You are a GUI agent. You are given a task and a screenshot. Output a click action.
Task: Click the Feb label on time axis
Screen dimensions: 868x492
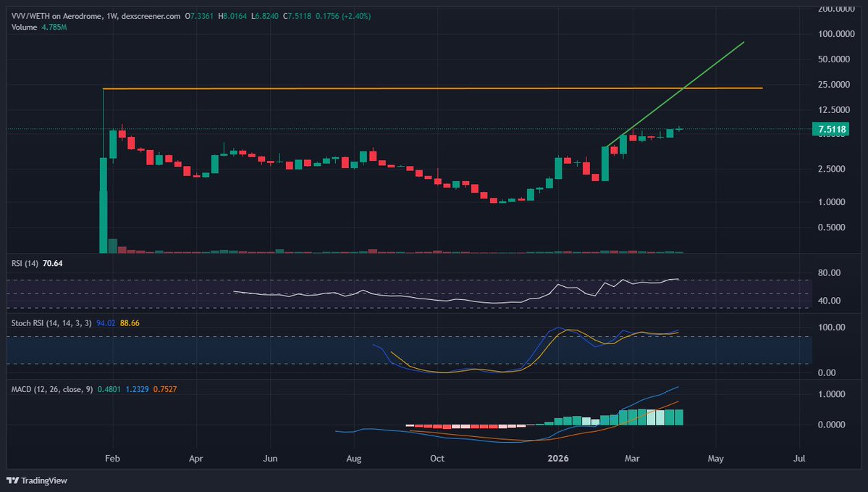pos(112,458)
